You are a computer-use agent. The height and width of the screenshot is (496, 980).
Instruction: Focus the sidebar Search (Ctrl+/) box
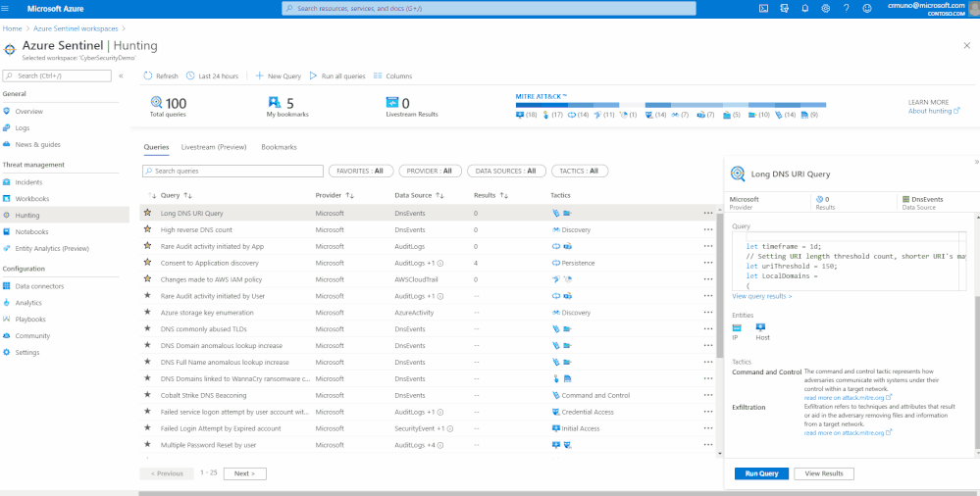point(57,75)
